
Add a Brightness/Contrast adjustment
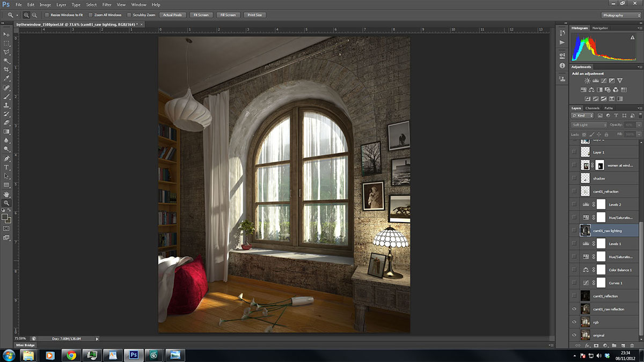point(587,80)
